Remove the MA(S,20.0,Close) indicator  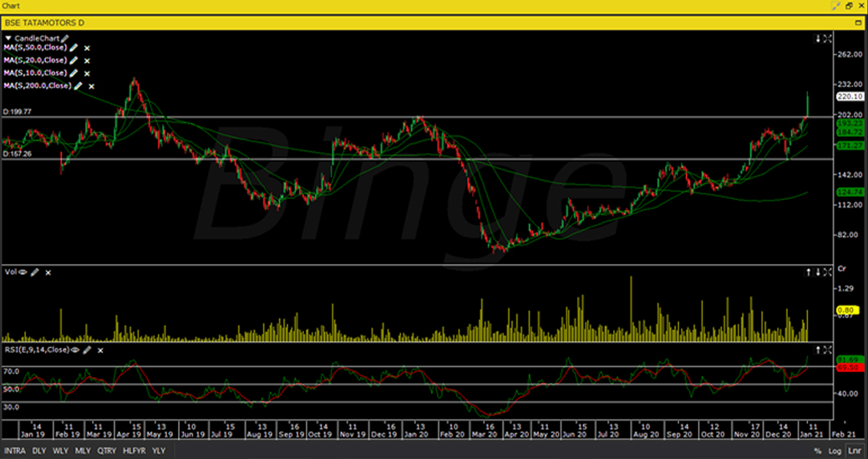(x=87, y=61)
